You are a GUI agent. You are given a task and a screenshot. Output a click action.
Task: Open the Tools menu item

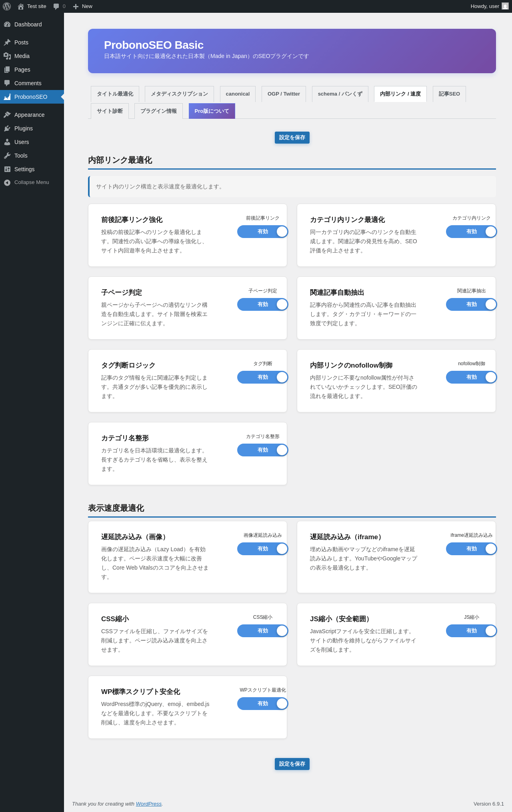coord(32,156)
